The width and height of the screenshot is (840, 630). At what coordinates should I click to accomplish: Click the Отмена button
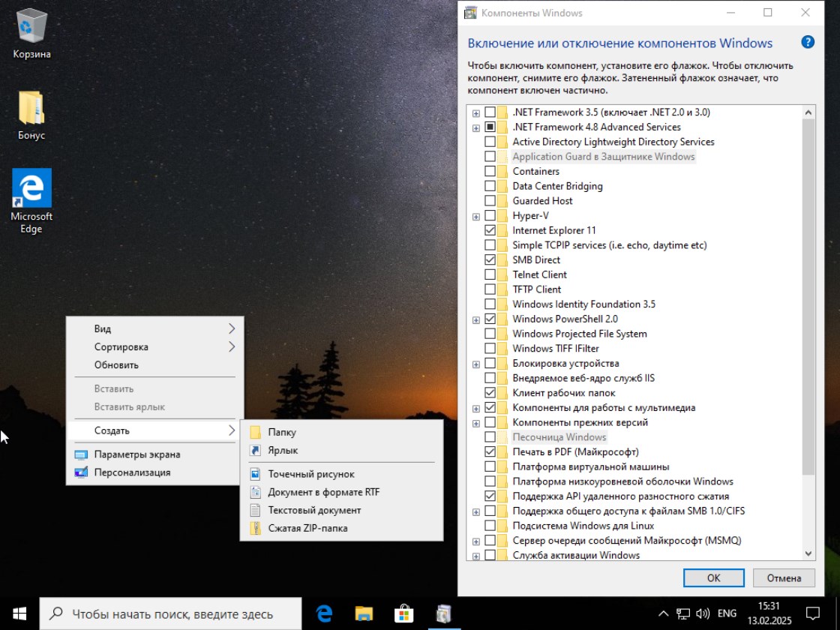(x=783, y=577)
